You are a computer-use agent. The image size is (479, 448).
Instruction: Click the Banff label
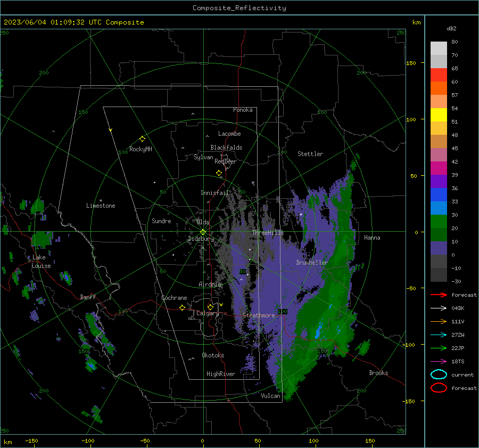[88, 297]
